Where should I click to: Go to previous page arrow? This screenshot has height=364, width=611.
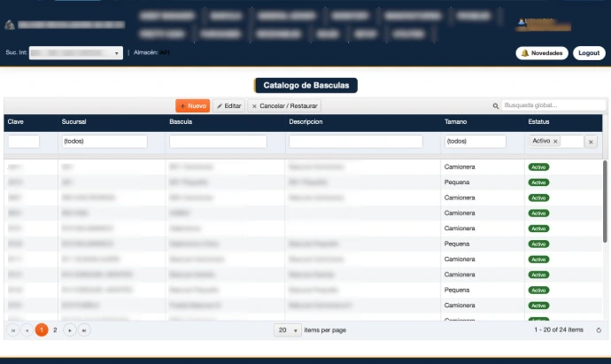[x=27, y=330]
